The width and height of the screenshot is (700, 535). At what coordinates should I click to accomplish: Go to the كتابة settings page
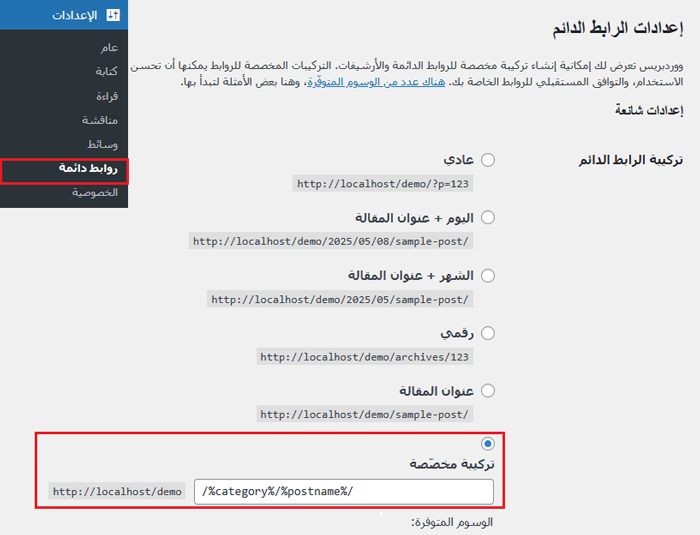coord(106,71)
